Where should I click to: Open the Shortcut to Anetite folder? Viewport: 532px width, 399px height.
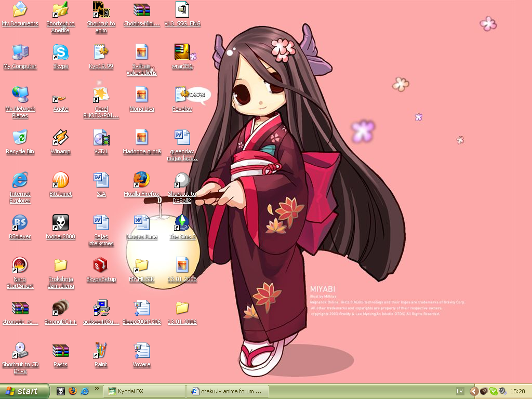tap(61, 9)
